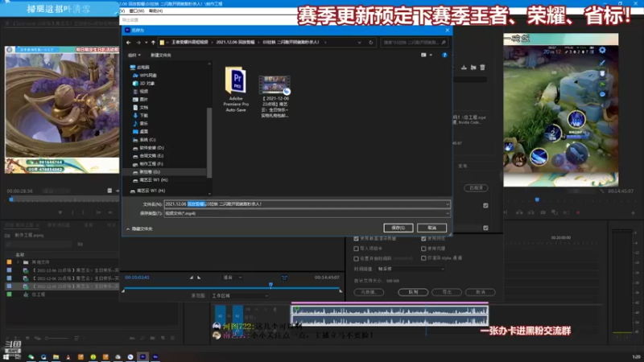Toggle the 使用最高渲染质量 checkbox
Image resolution: width=644 pixels, height=362 pixels.
click(356, 238)
